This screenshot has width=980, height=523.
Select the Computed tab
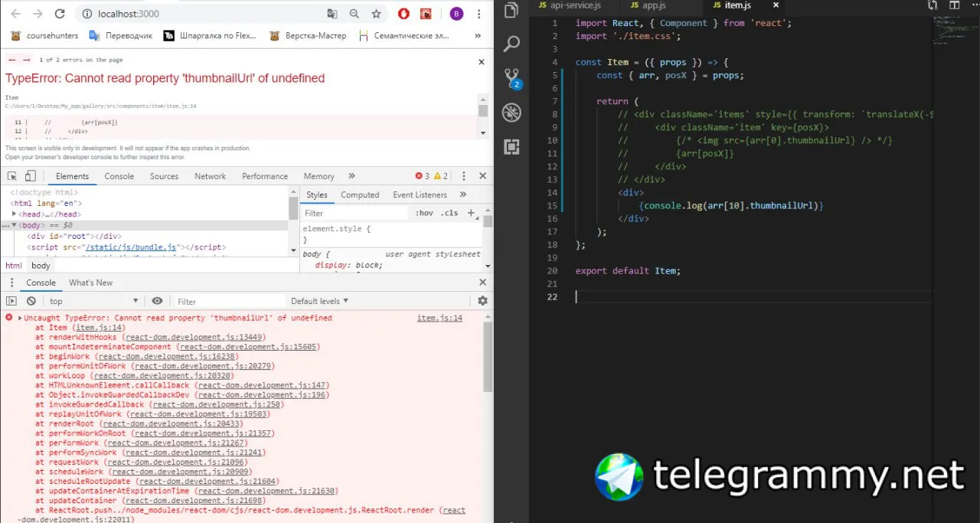360,194
